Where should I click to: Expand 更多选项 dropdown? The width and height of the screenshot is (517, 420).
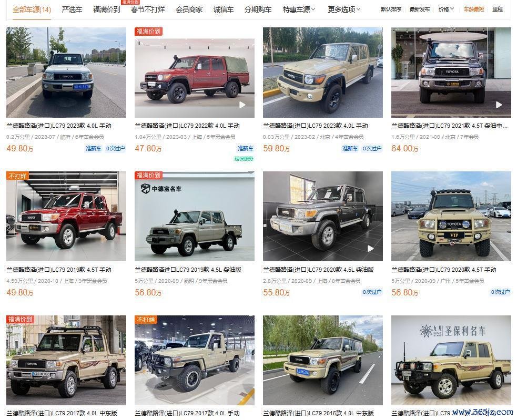(x=344, y=9)
